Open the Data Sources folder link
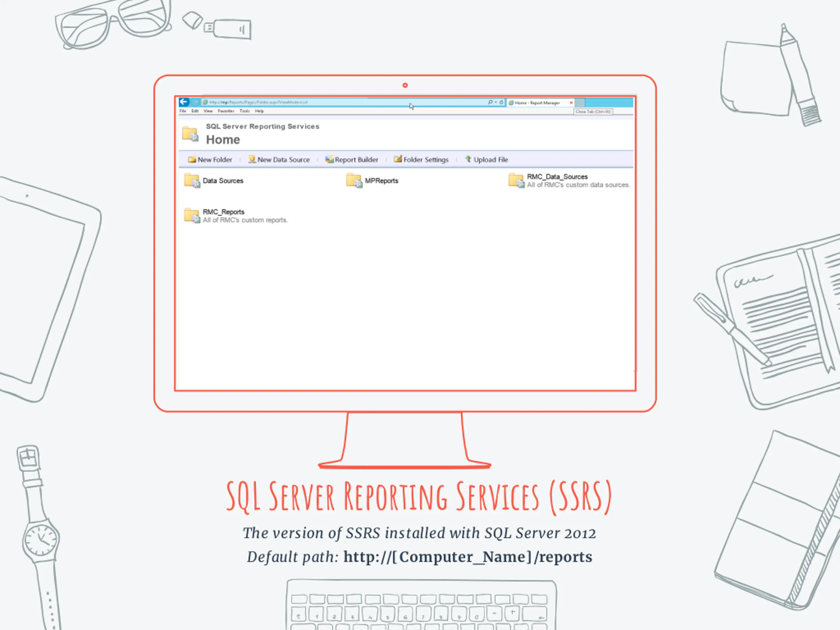 point(223,181)
